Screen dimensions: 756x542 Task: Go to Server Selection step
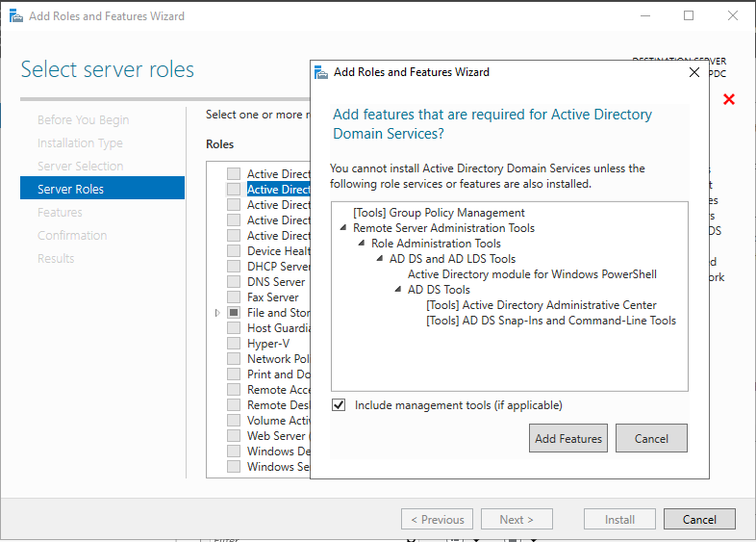click(81, 166)
